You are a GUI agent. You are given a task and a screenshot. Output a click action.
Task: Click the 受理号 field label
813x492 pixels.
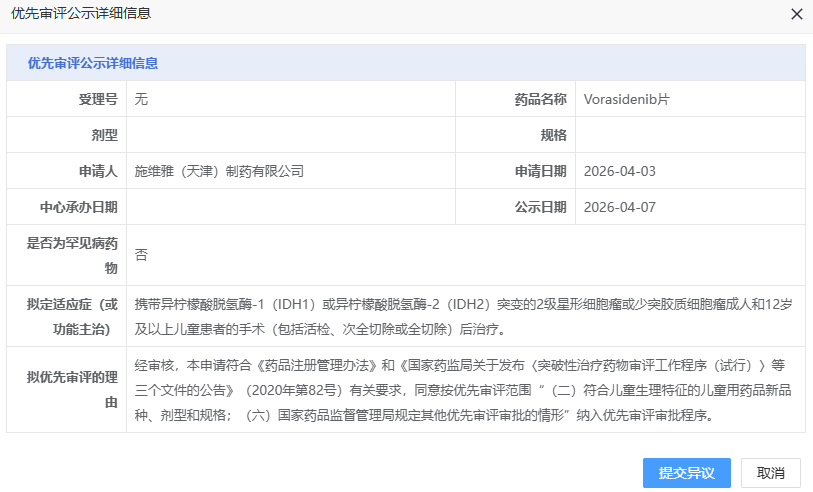pyautogui.click(x=98, y=99)
